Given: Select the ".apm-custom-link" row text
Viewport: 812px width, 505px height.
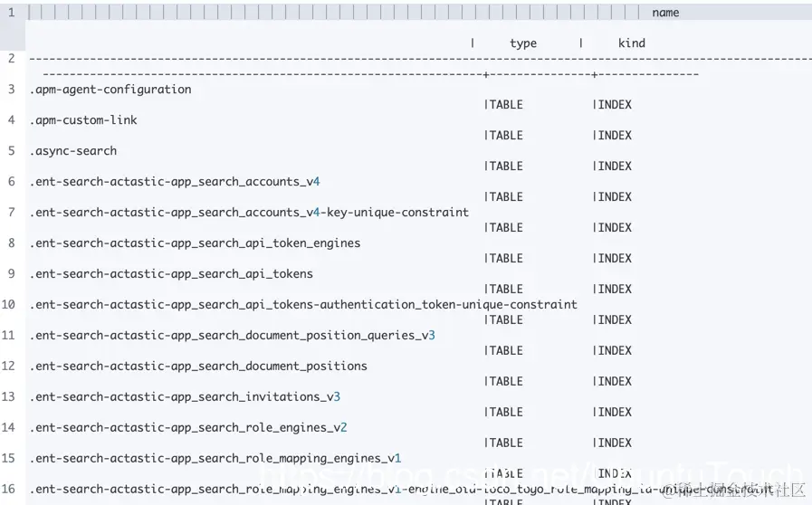Looking at the screenshot, I should [x=83, y=120].
